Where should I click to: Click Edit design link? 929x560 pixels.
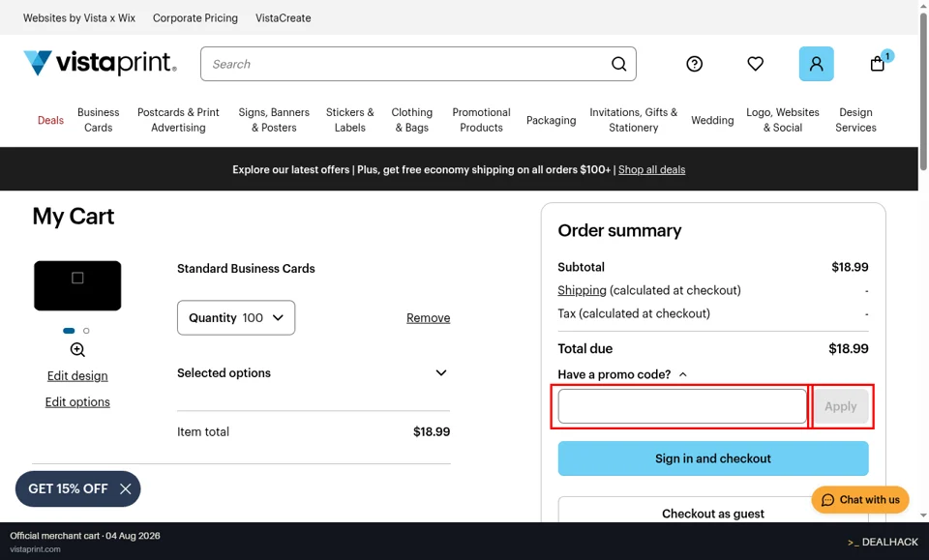pyautogui.click(x=77, y=376)
